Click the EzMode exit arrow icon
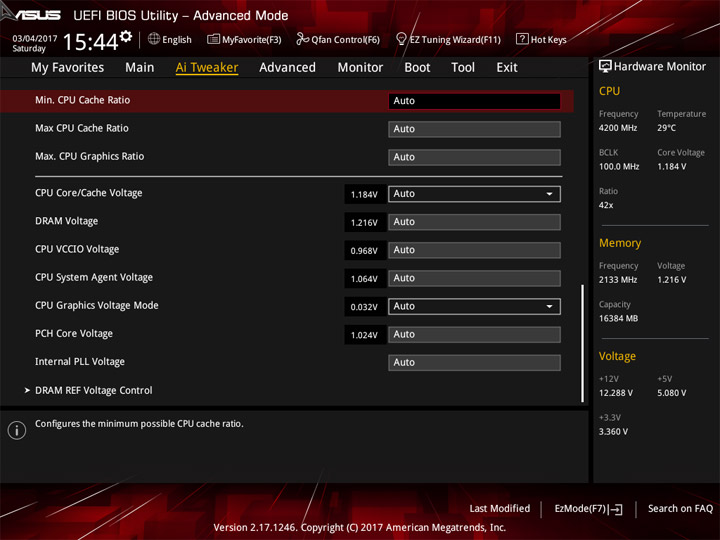Screen dimensions: 720x540 616,509
